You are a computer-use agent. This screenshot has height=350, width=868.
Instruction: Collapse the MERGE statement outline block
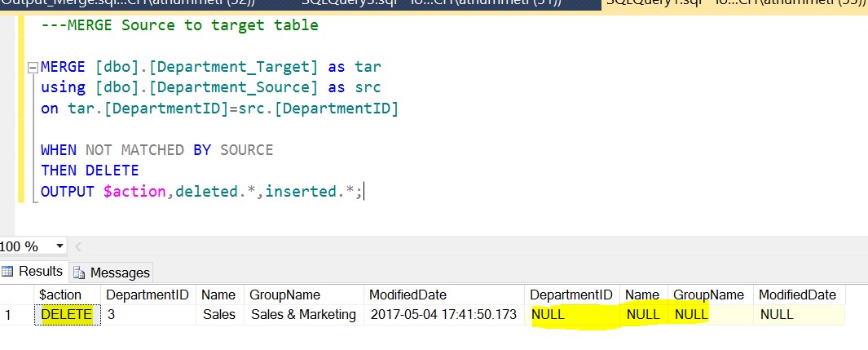coord(33,68)
